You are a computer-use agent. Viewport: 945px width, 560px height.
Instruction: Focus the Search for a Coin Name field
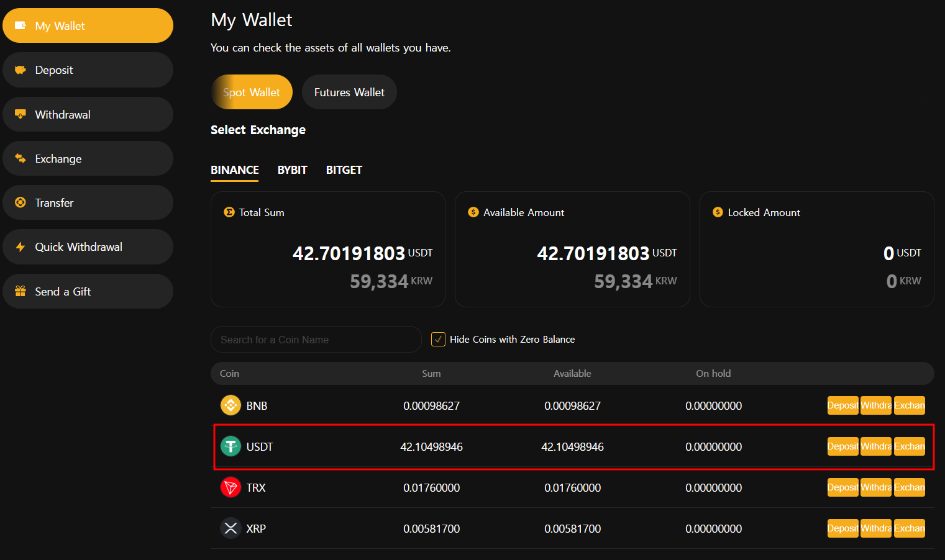pos(316,340)
